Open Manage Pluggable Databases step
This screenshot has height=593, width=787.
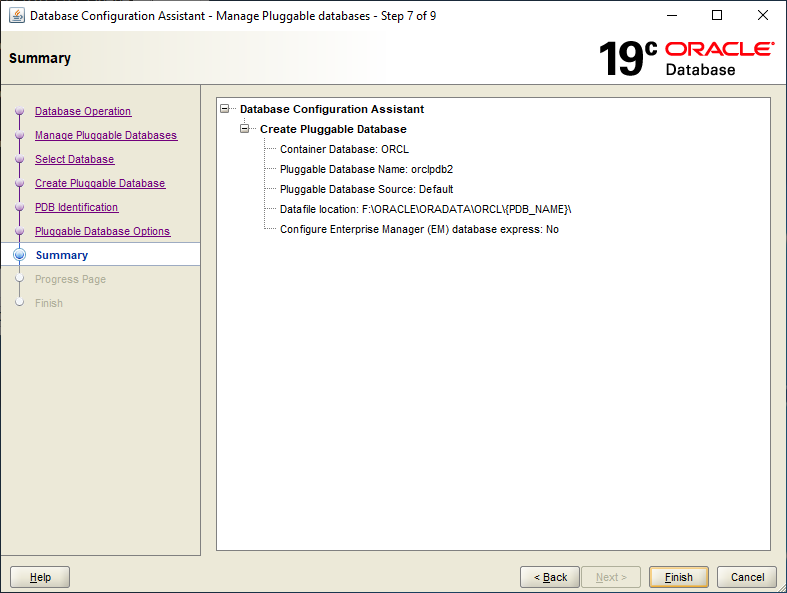(x=106, y=135)
